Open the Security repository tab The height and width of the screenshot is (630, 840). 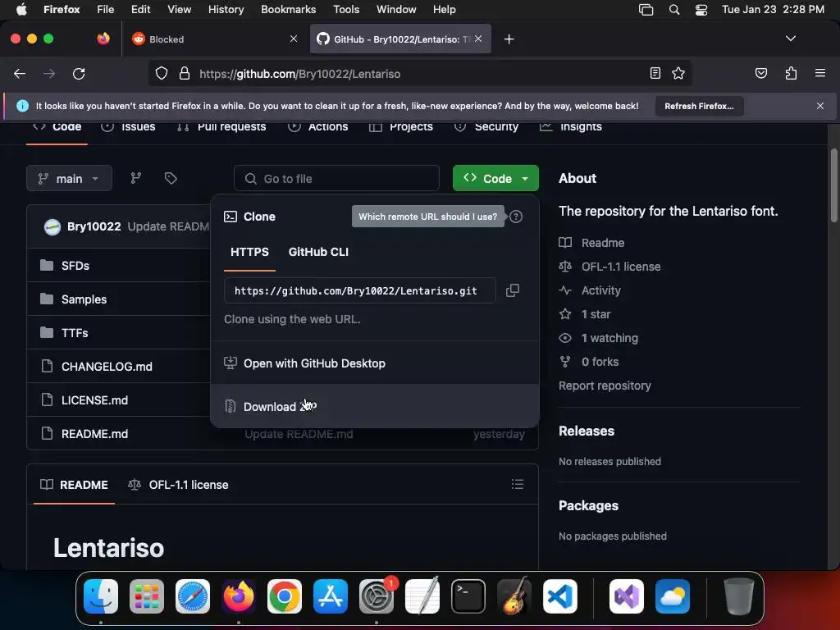pos(486,127)
